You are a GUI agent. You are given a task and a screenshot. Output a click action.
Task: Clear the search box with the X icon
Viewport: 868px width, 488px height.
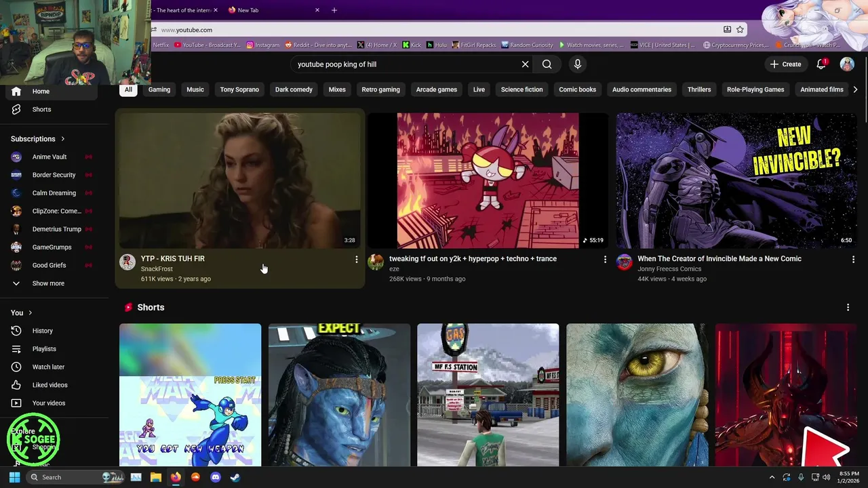[x=525, y=64]
